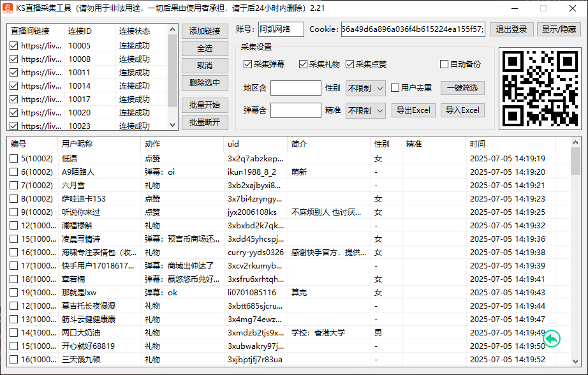The width and height of the screenshot is (588, 375).
Task: Toggle the 采集礼物 checkbox
Action: [x=303, y=64]
